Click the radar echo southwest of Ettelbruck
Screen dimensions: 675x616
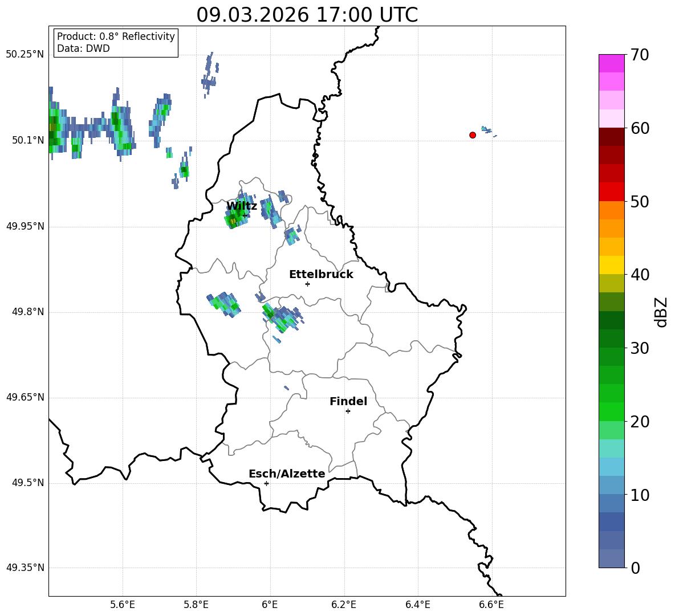click(x=280, y=318)
